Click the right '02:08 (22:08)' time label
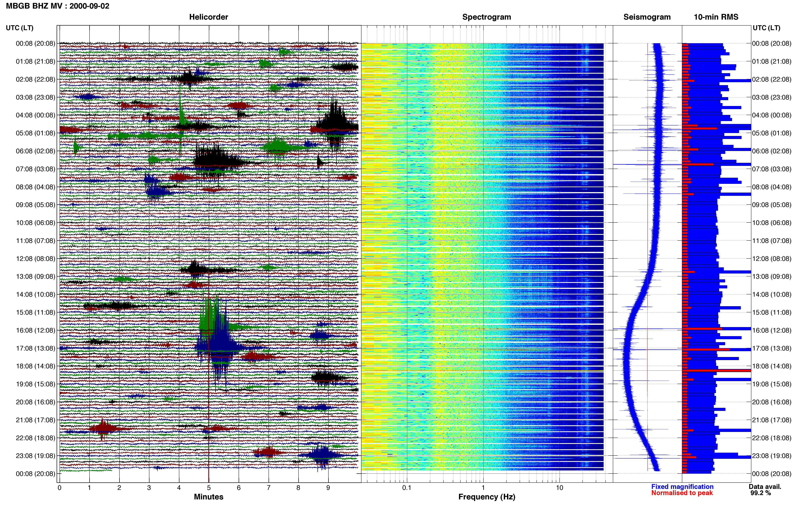The height and width of the screenshot is (508, 812). click(x=771, y=79)
